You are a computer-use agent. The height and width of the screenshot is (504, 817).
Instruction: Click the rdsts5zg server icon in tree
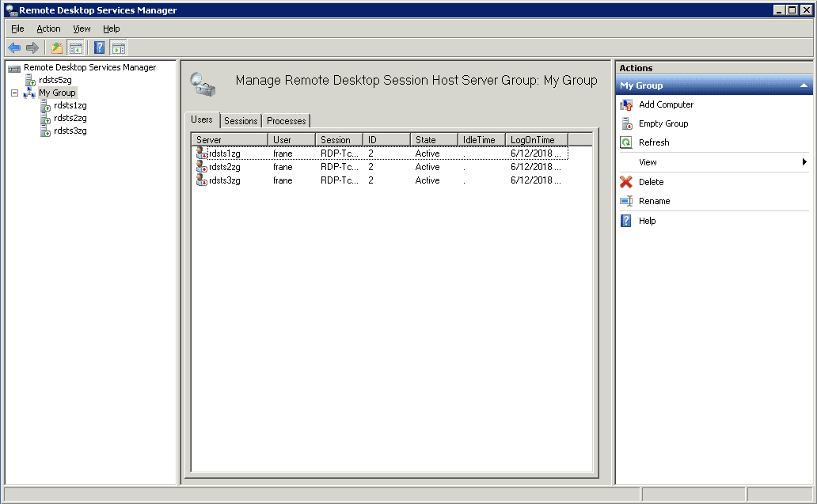(x=31, y=80)
